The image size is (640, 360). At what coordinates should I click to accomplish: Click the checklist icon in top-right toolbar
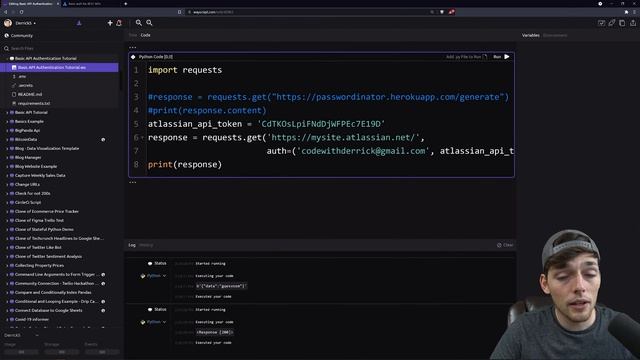601,23
